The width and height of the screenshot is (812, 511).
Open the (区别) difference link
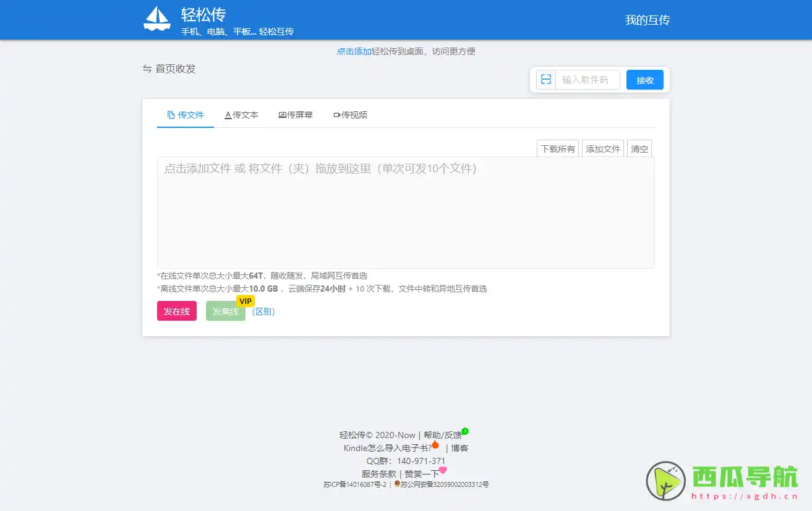[x=263, y=311]
